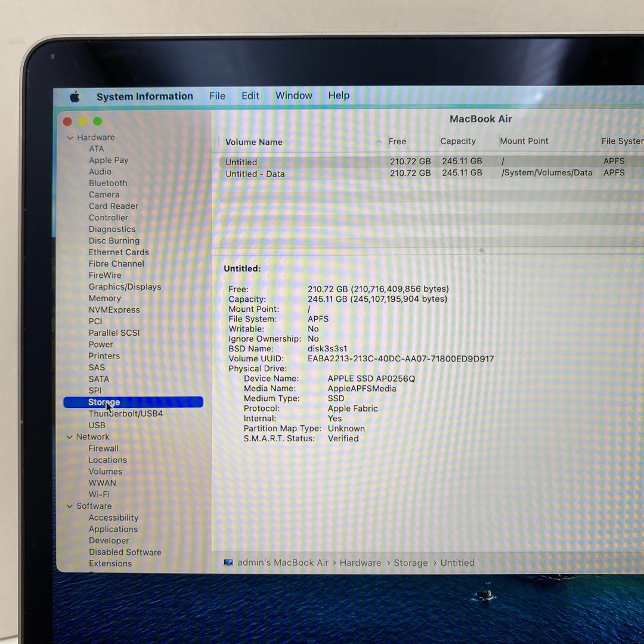Select Audio in the sidebar
This screenshot has width=644, height=644.
[100, 172]
